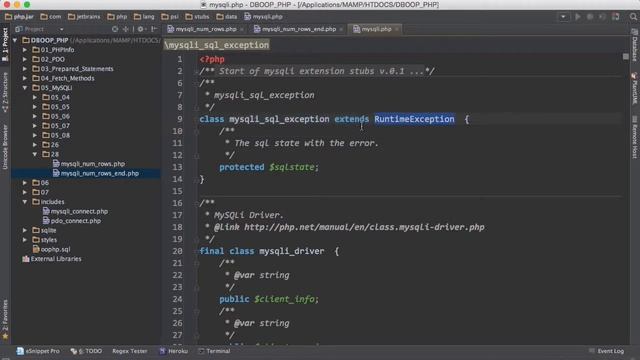
Task: Open the run configuration dropdown
Action: (x=563, y=17)
